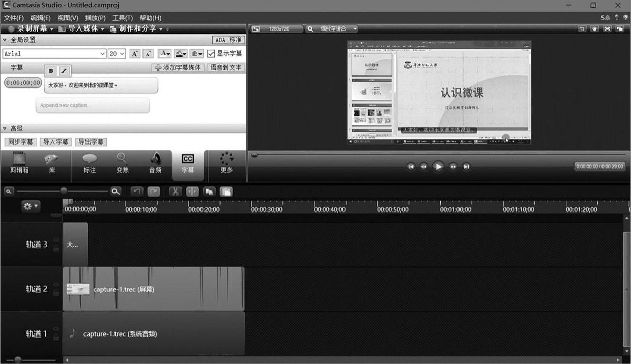Image resolution: width=631 pixels, height=364 pixels.
Task: Redo the last timeline action
Action: 154,191
